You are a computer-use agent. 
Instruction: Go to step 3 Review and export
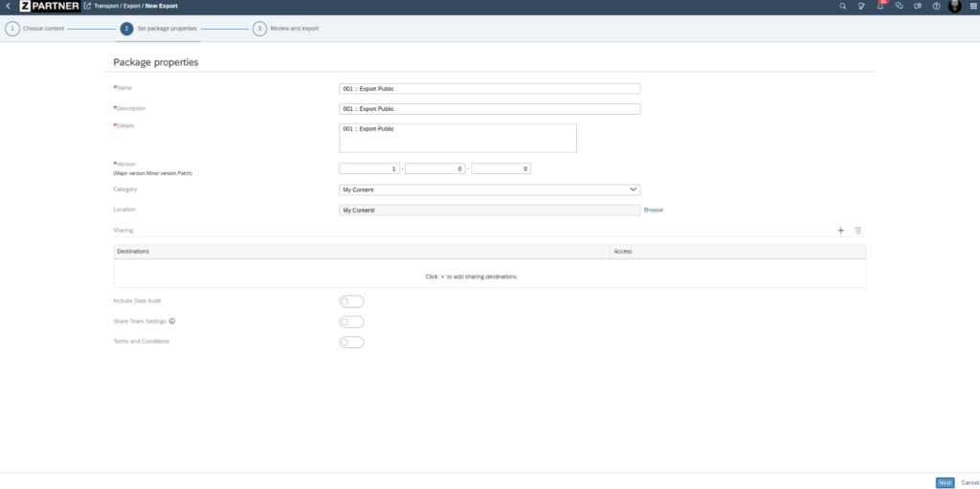(x=259, y=29)
